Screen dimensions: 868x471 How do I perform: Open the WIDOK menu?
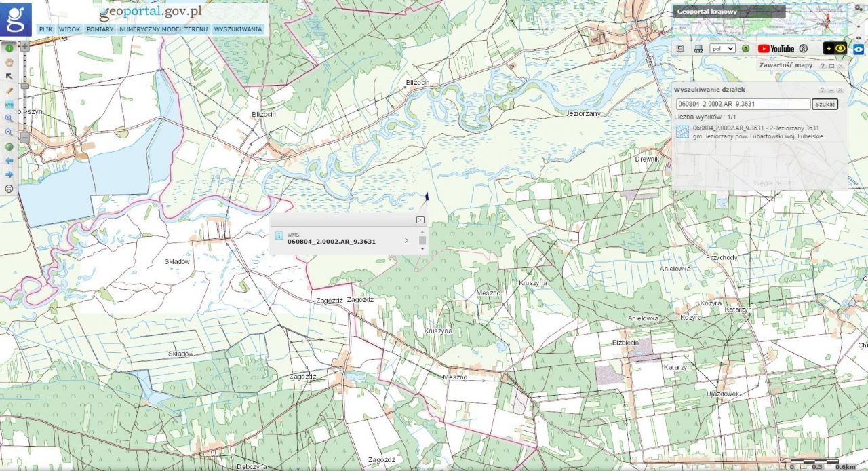click(69, 29)
